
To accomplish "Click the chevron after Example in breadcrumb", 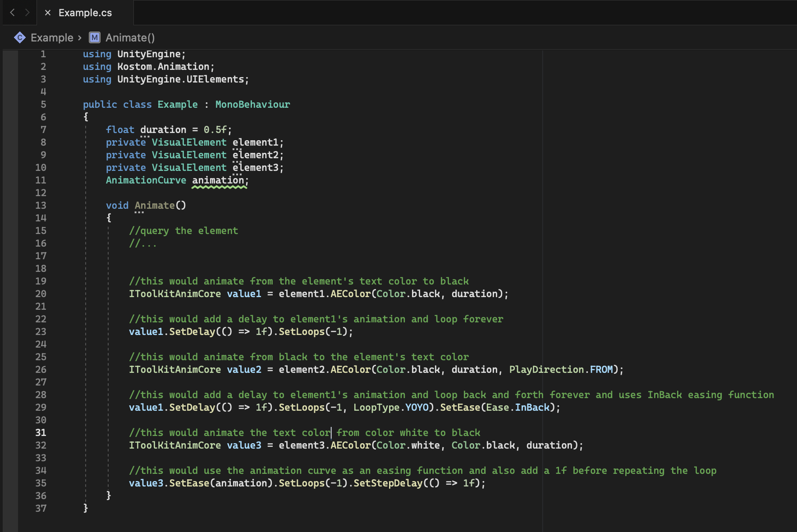I will [80, 37].
